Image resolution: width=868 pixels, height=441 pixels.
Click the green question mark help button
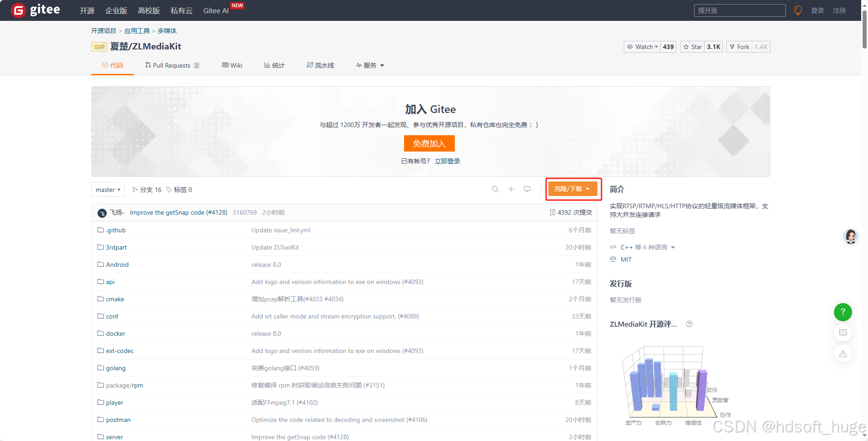[843, 312]
